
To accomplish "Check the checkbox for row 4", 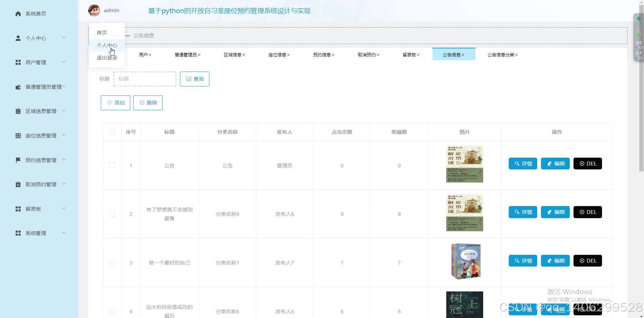I will pos(112,311).
